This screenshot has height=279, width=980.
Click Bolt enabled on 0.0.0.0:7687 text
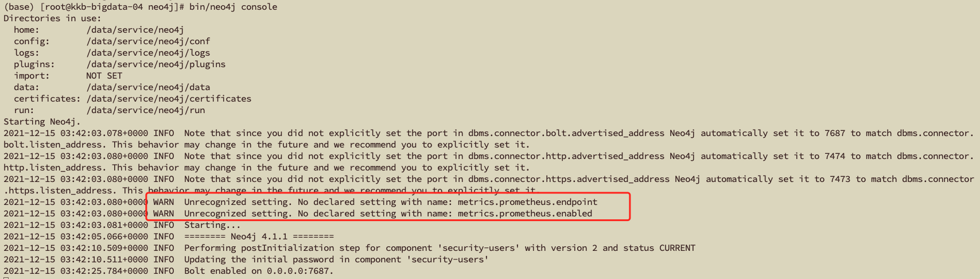pyautogui.click(x=259, y=271)
